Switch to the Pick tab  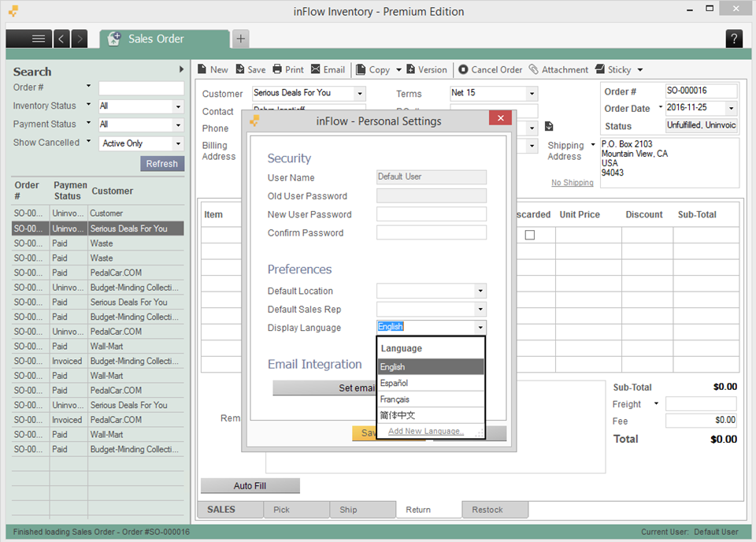(x=297, y=510)
